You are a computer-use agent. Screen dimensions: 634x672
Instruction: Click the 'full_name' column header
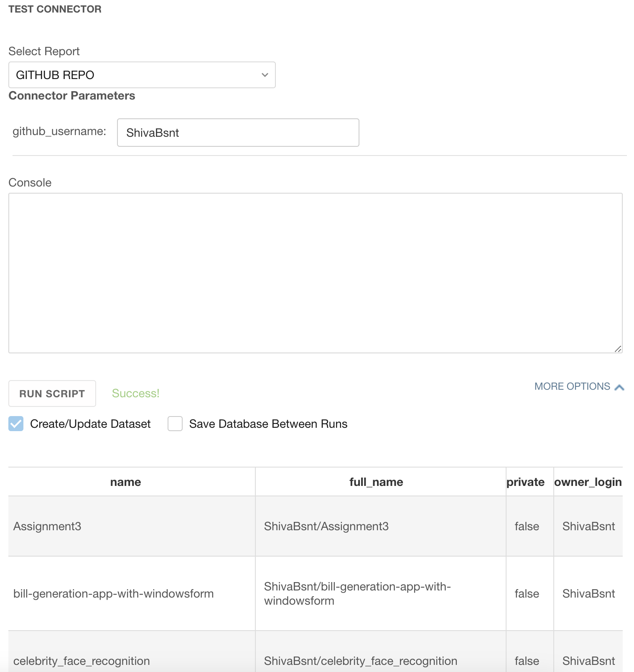click(x=376, y=482)
